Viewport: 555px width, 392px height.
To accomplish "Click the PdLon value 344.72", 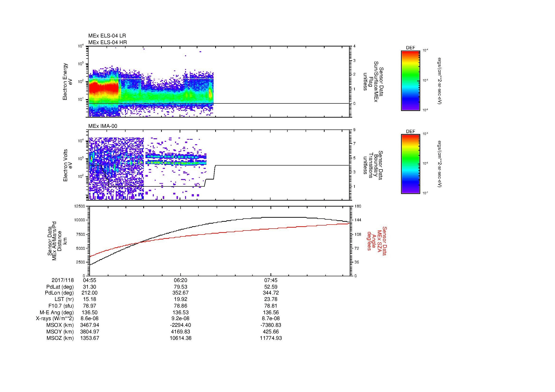I will point(271,293).
